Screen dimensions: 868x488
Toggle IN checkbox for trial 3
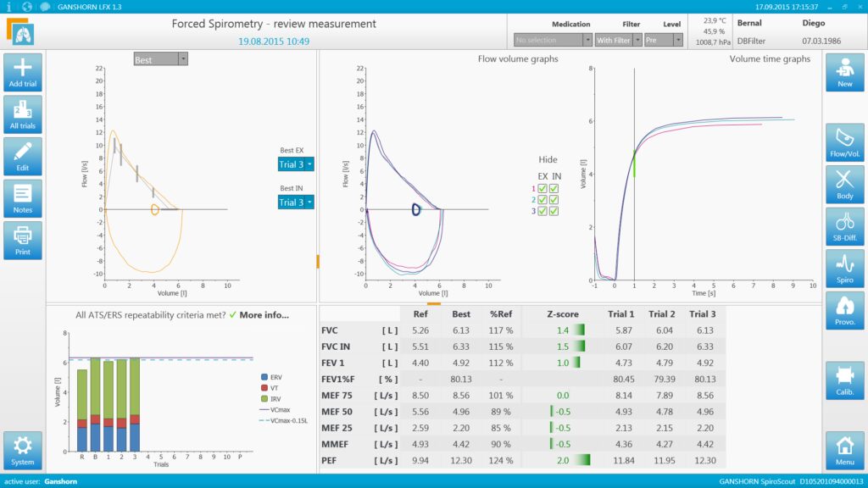coord(554,211)
